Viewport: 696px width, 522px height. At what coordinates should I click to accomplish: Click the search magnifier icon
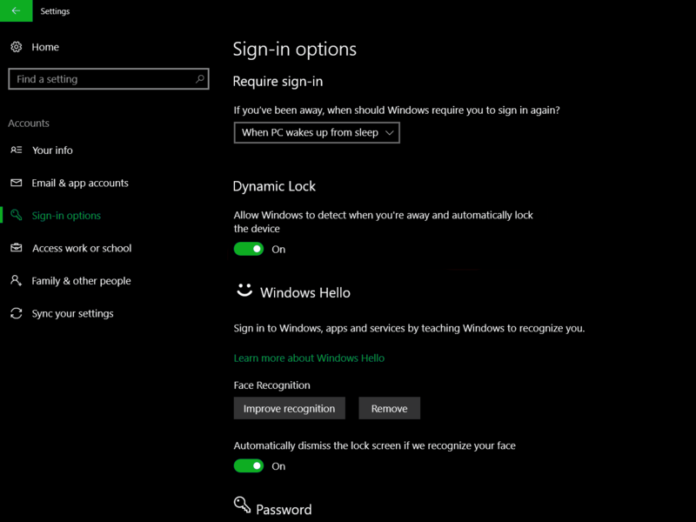tap(200, 79)
